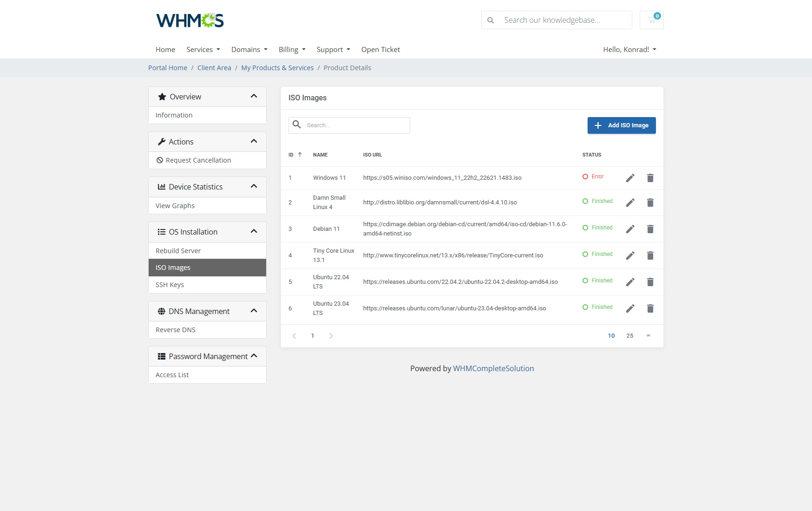
Task: Switch to the SSH Keys page
Action: click(170, 284)
